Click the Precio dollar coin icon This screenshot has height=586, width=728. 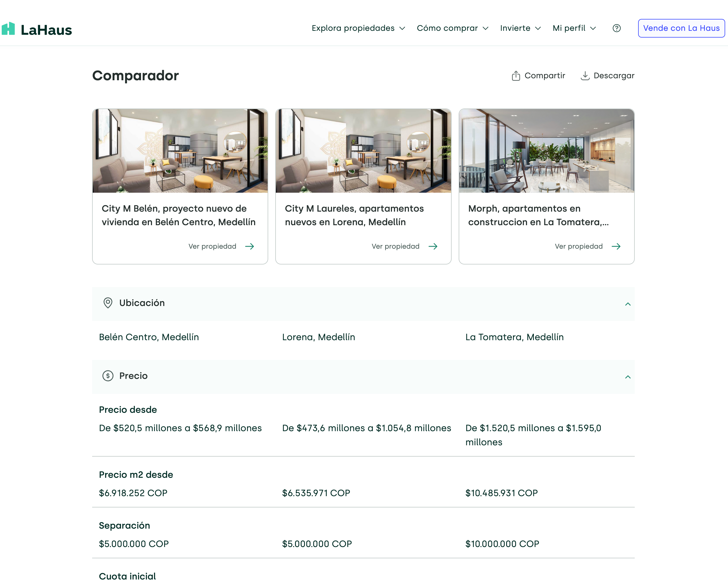tap(108, 376)
